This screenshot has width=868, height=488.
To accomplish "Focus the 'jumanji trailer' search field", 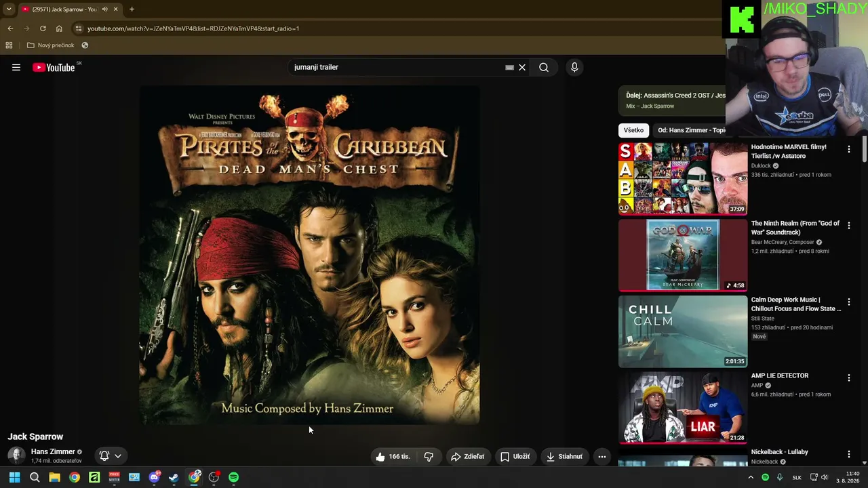I will click(397, 67).
